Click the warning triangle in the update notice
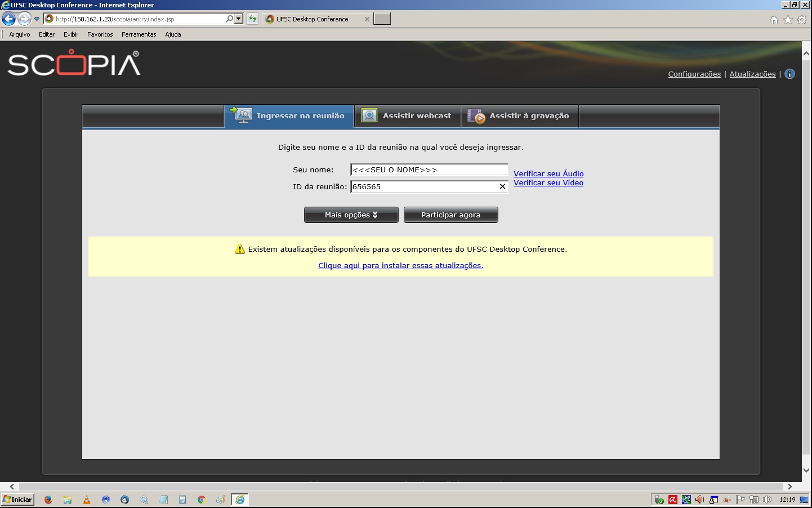This screenshot has width=812, height=508. click(240, 249)
